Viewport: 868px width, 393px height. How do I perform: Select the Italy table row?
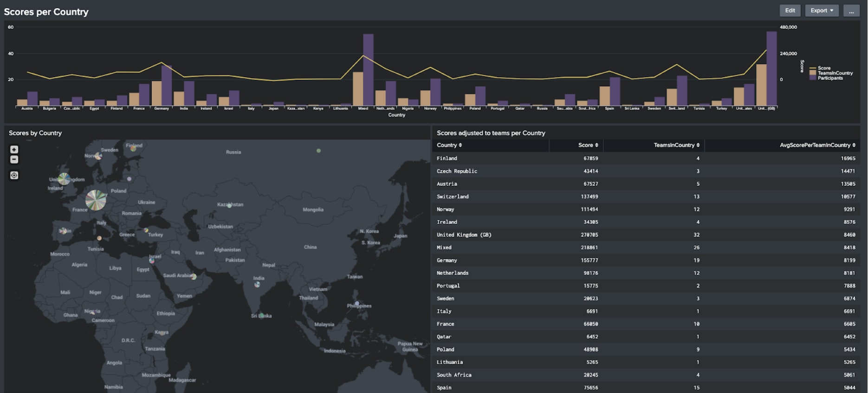coord(646,311)
